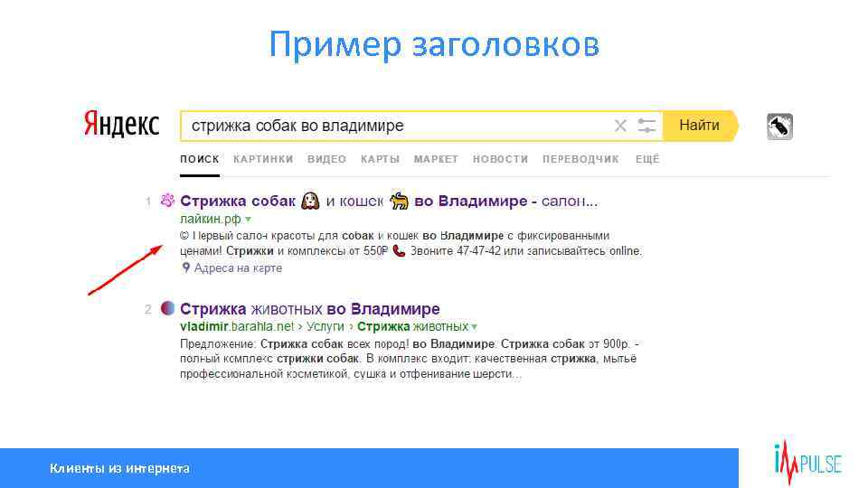The height and width of the screenshot is (488, 868).
Task: Click the Яндекс logo
Action: coord(121,125)
